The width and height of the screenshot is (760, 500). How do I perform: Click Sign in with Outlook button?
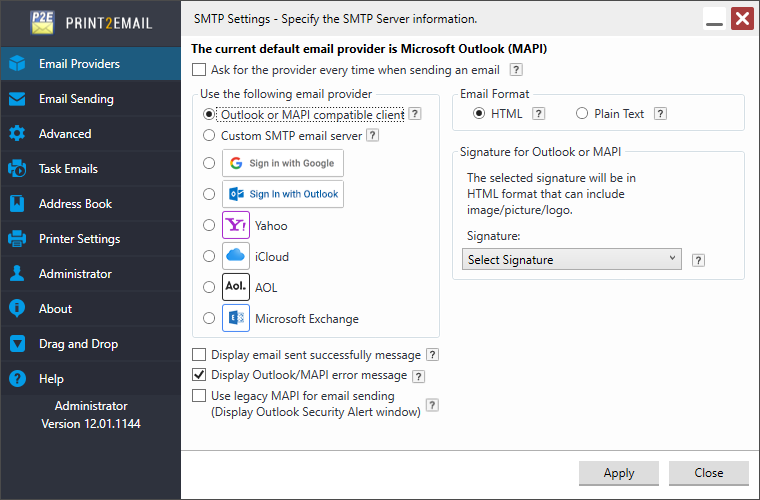pyautogui.click(x=283, y=194)
